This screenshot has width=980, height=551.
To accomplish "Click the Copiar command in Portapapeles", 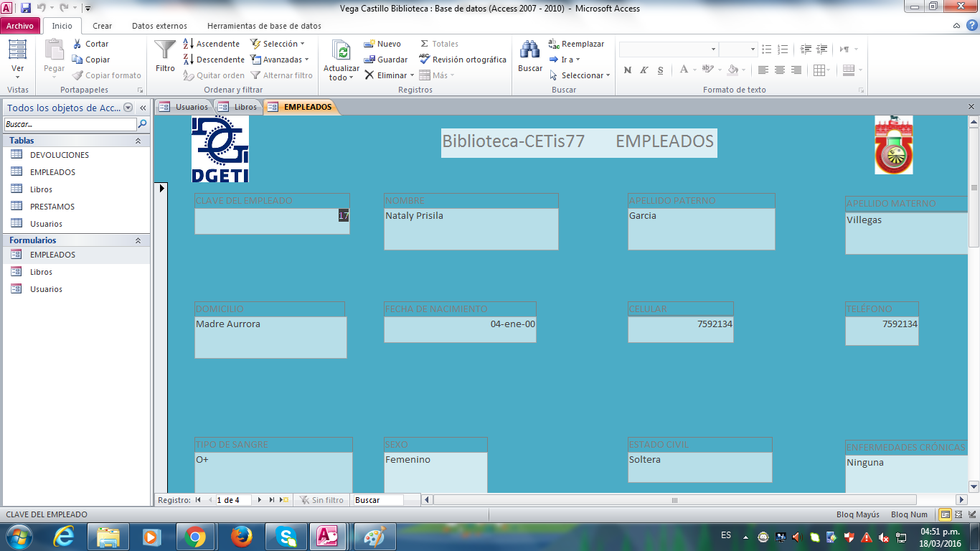I will point(90,60).
